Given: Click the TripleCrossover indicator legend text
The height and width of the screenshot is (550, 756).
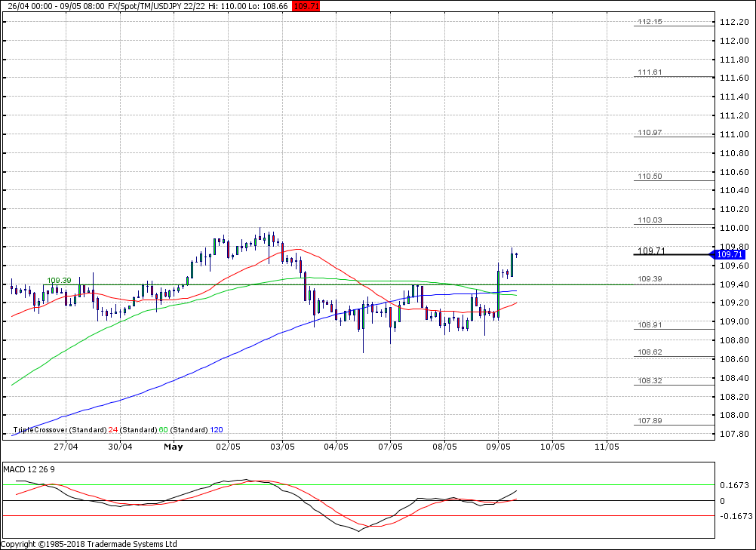Looking at the screenshot, I should click(x=60, y=430).
